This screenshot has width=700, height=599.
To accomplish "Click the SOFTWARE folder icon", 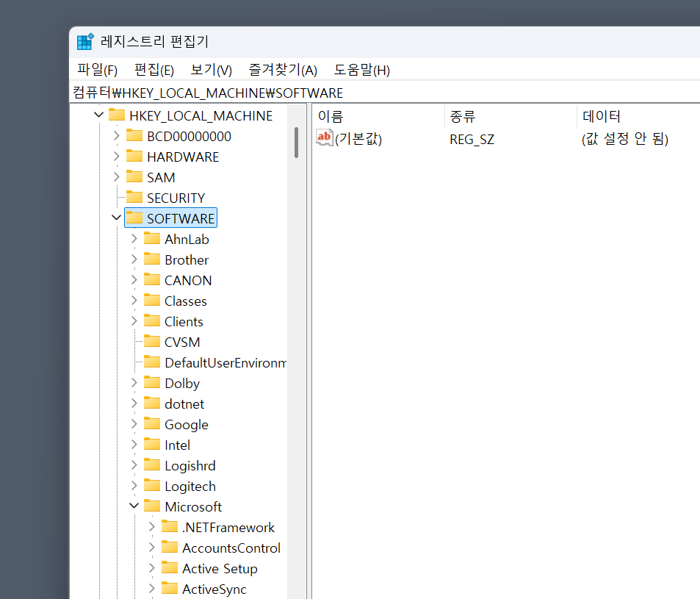I will pyautogui.click(x=134, y=218).
